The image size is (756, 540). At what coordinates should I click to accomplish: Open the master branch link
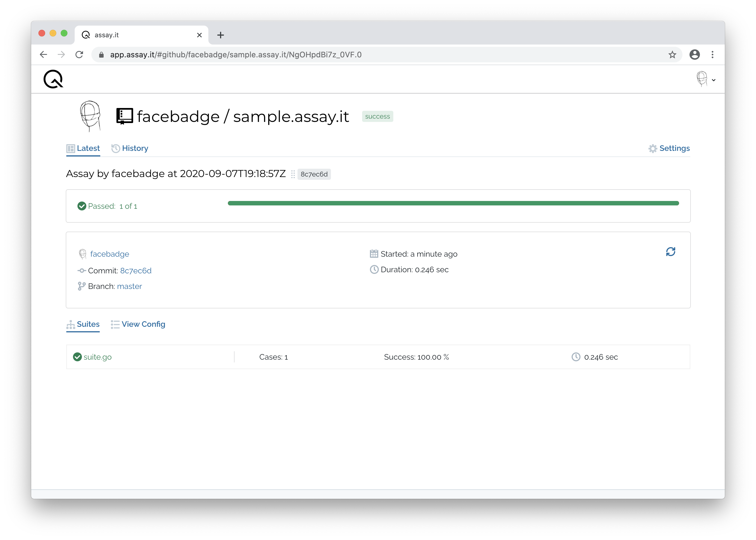(x=130, y=286)
